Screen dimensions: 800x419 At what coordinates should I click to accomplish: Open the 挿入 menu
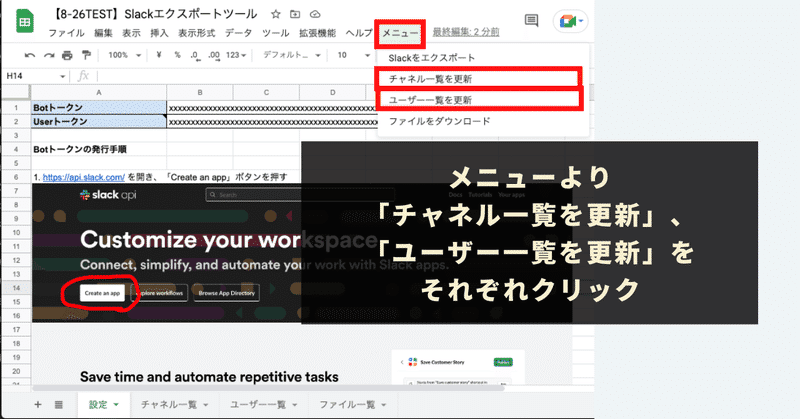(159, 33)
